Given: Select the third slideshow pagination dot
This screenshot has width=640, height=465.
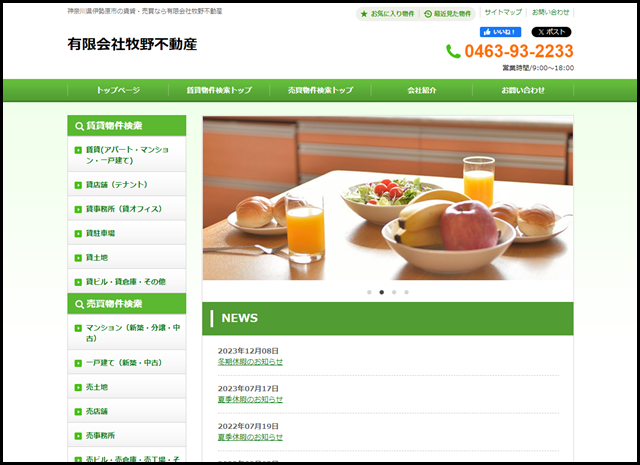Looking at the screenshot, I should [394, 292].
